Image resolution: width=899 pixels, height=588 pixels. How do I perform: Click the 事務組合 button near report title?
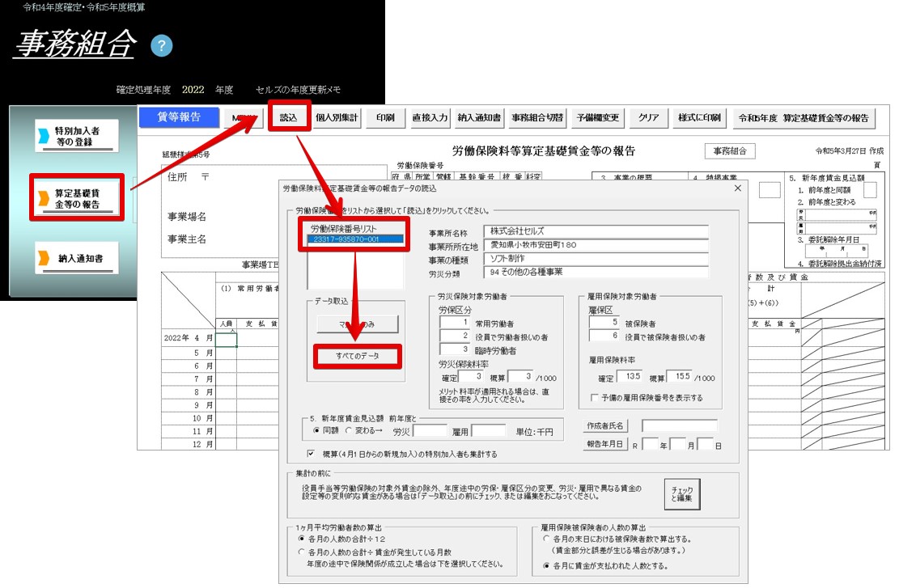tap(730, 150)
